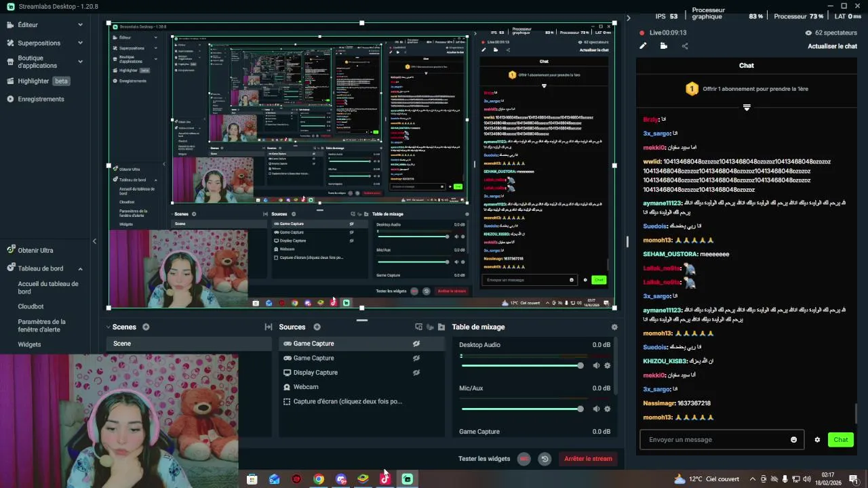Open Cloudbot in sidebar

pos(31,306)
